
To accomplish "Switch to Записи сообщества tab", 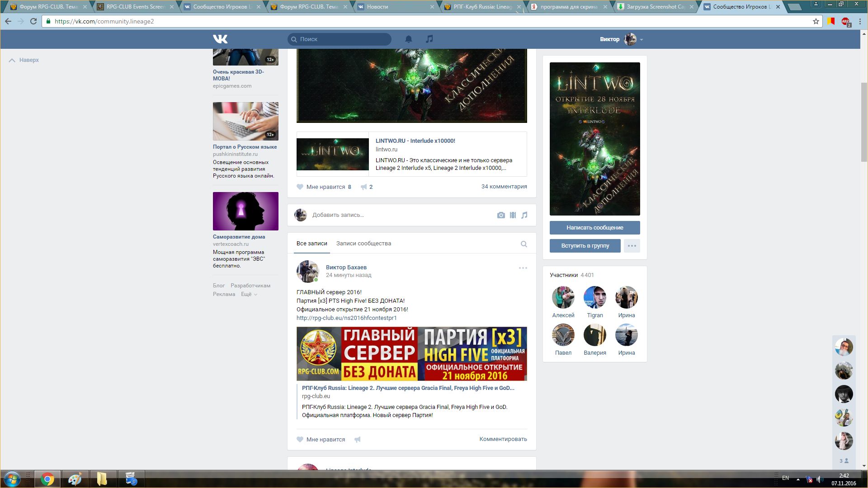I will click(363, 244).
